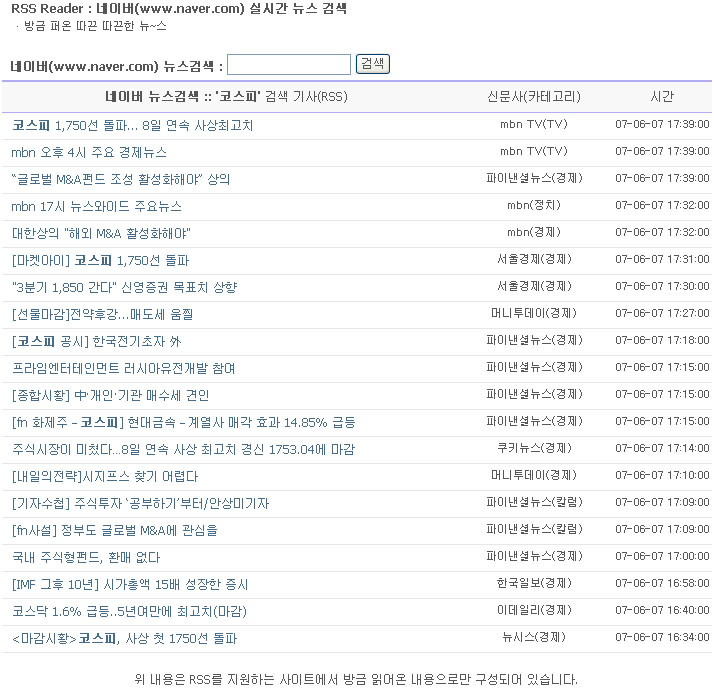714x697 pixels.
Task: Click timestamp '07-06-07 17:00:00'
Action: 662,556
